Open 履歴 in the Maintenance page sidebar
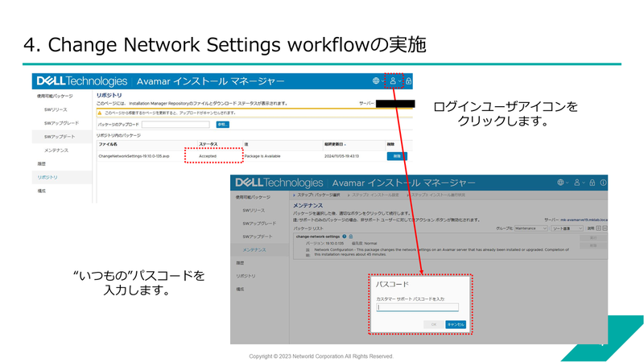Viewport: 644px width, 362px height. (240, 263)
